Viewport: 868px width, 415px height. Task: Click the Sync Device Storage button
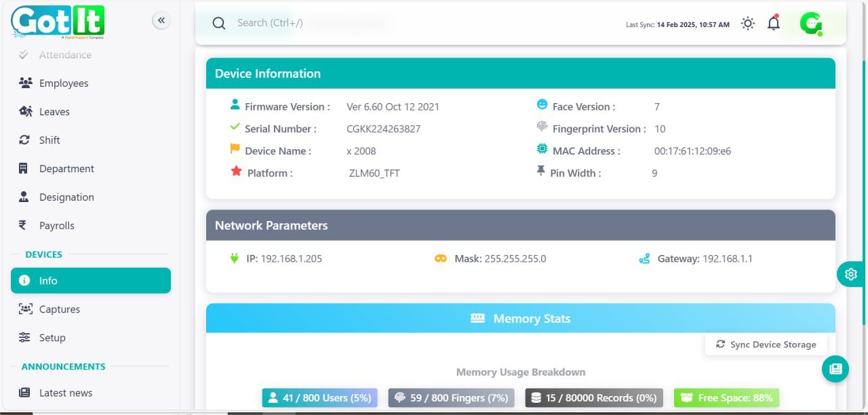pos(766,344)
